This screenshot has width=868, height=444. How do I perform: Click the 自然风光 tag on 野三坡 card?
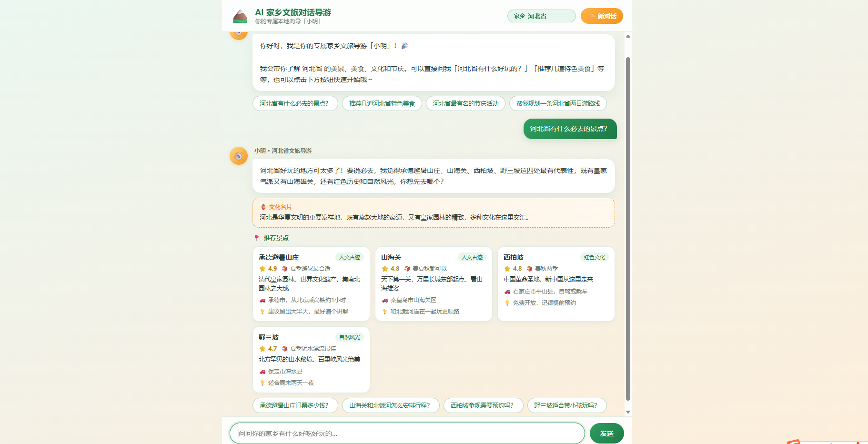(350, 337)
